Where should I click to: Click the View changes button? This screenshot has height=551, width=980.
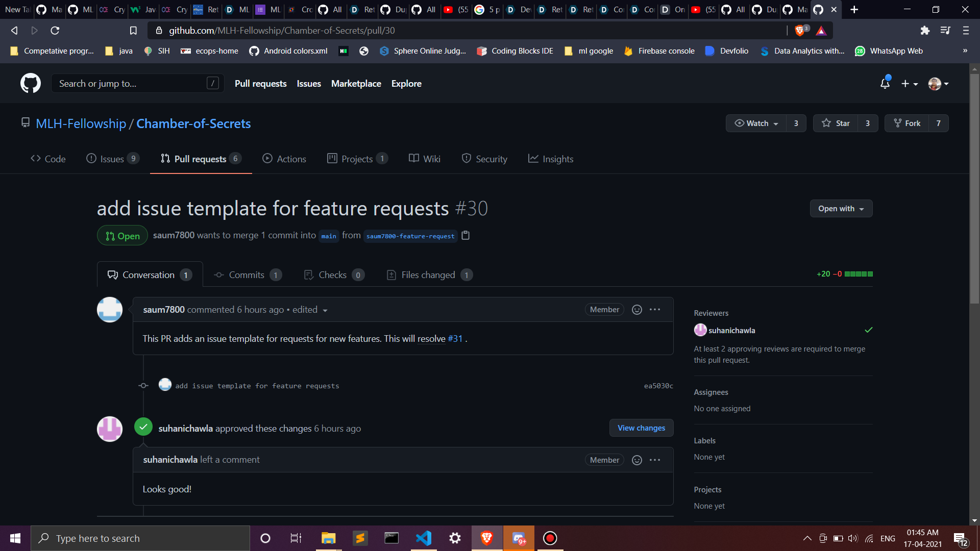pos(641,428)
